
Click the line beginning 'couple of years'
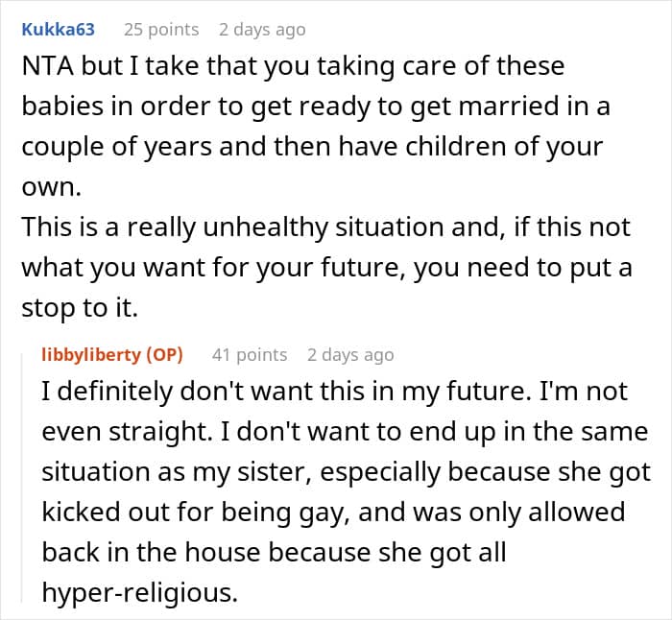pos(312,147)
